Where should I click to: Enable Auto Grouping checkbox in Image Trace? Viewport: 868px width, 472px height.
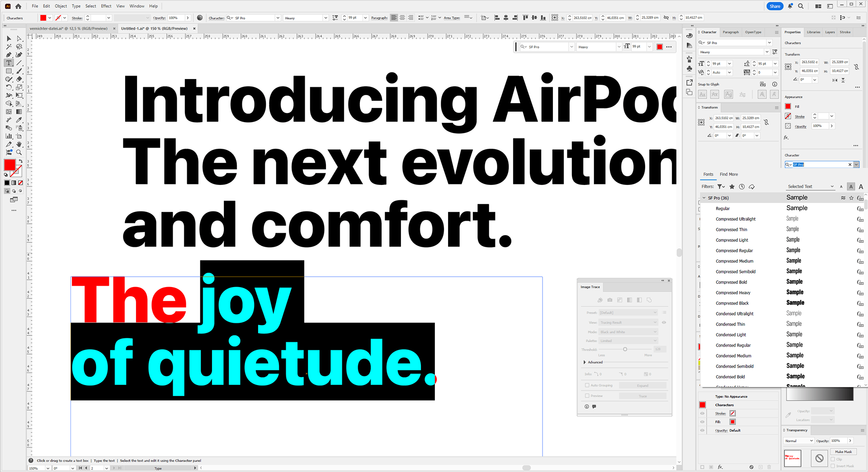coord(587,385)
